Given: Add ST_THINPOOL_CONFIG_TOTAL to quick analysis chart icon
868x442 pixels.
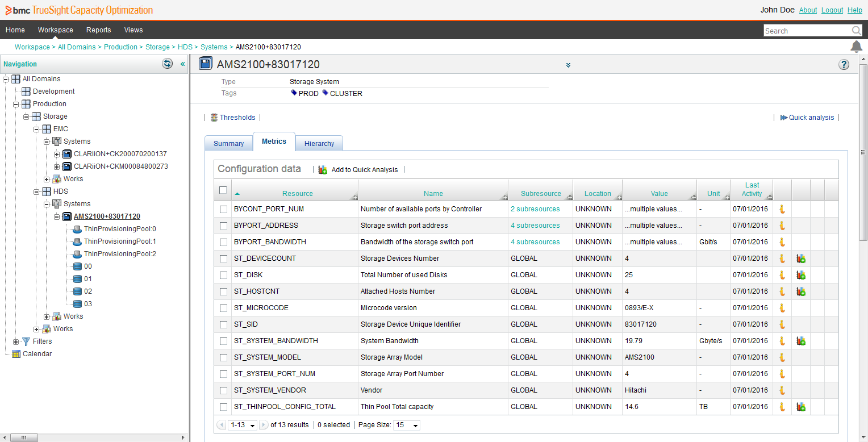Looking at the screenshot, I should click(801, 407).
